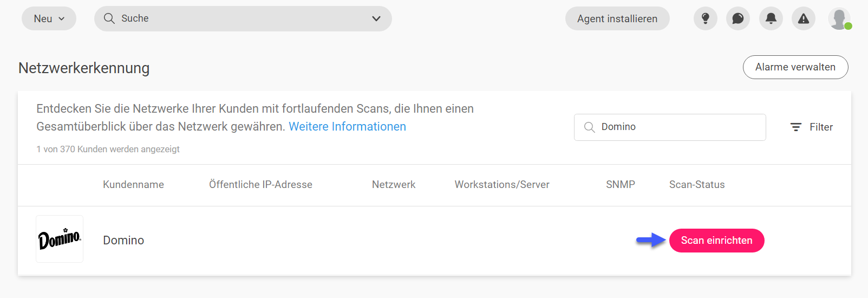Click '1 von 370 Kunden werden angezeigt' text

click(108, 149)
